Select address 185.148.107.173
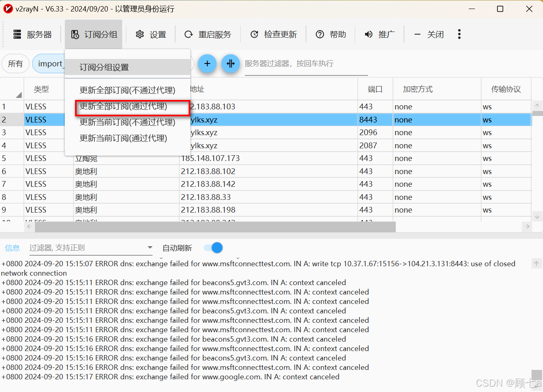Screen dimensions: 543x392 [210, 158]
